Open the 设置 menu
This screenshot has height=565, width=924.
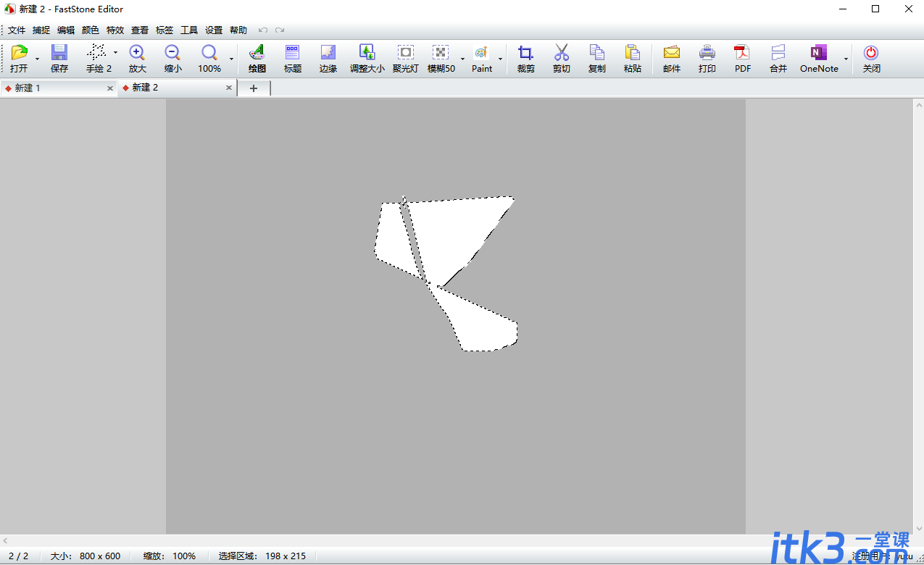[x=214, y=30]
